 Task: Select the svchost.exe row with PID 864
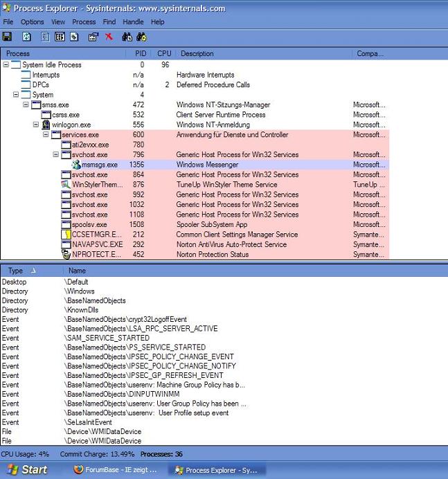(x=195, y=174)
